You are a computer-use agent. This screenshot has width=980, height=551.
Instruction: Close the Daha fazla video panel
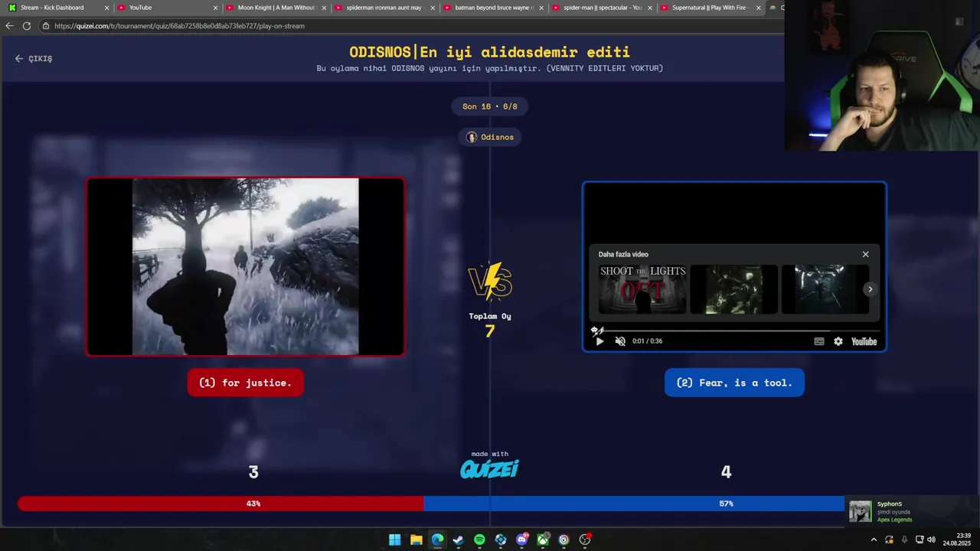(x=866, y=254)
